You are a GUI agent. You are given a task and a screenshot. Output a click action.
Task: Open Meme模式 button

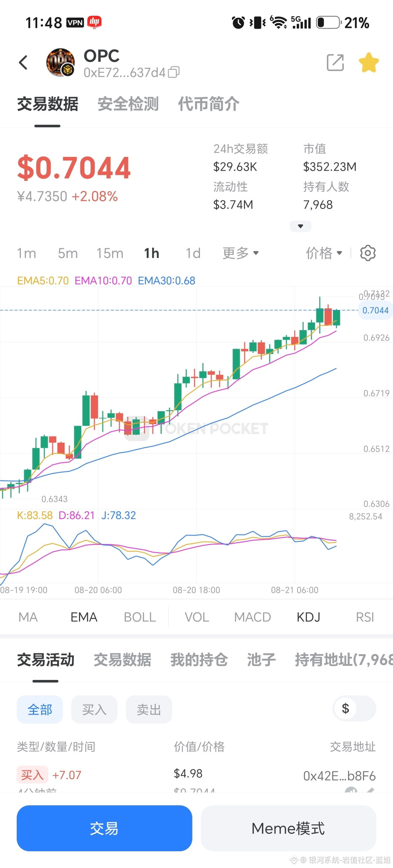288,828
